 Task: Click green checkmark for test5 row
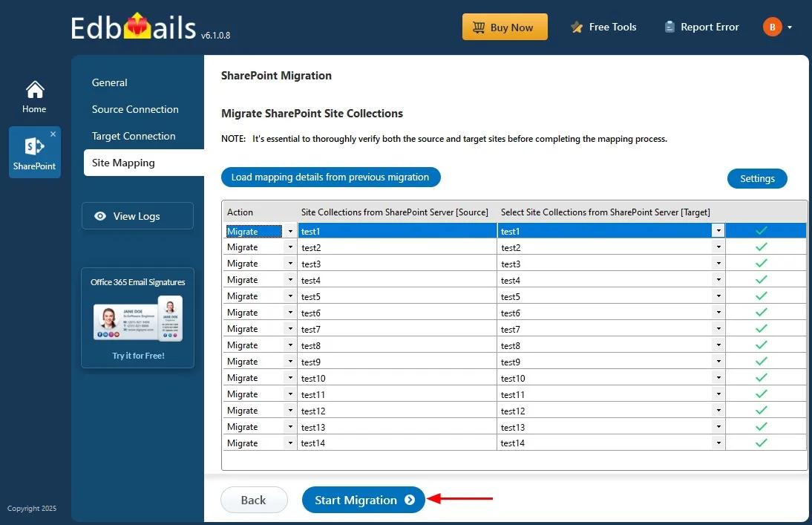click(761, 296)
